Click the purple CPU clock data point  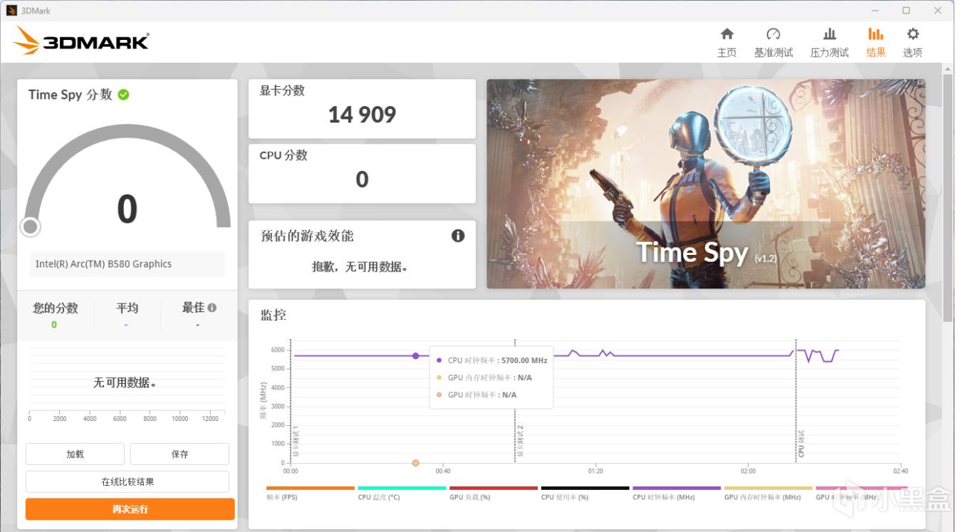[x=416, y=355]
